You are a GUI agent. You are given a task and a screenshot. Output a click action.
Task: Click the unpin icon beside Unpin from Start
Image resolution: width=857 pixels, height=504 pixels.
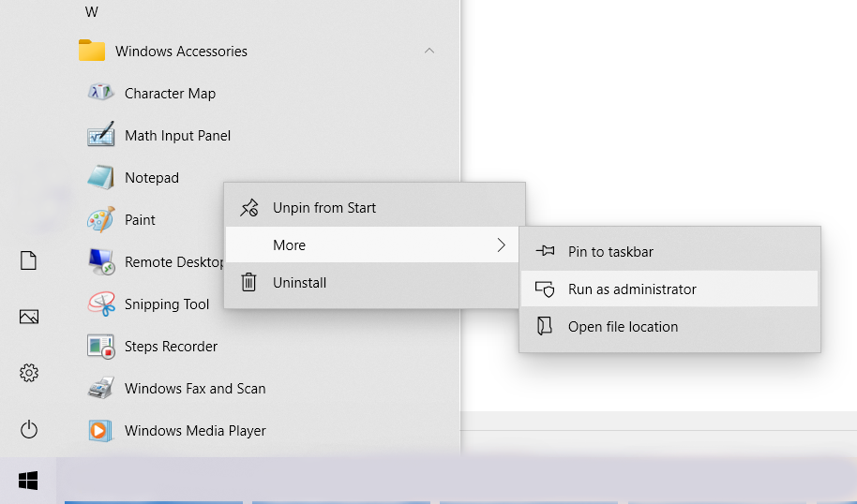click(249, 207)
